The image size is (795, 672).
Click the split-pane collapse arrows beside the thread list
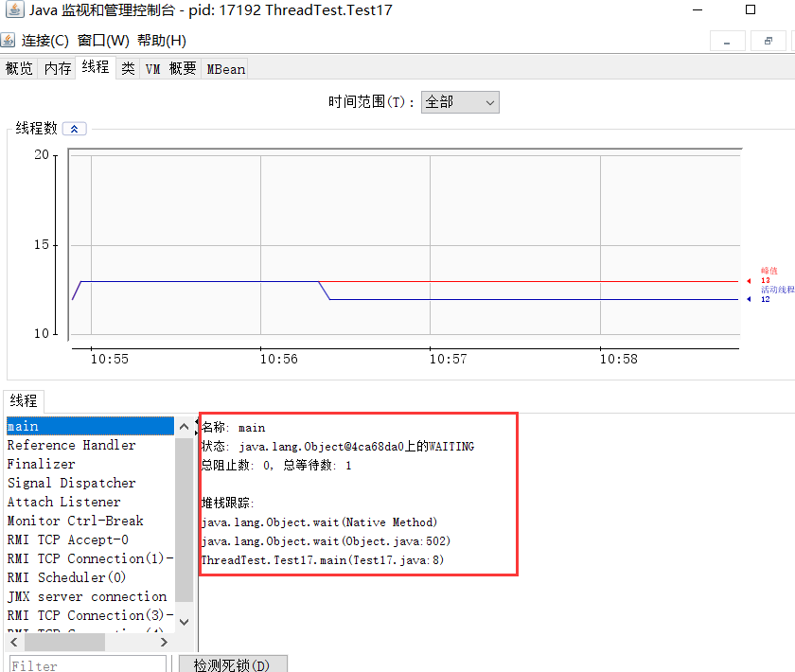pos(196,427)
